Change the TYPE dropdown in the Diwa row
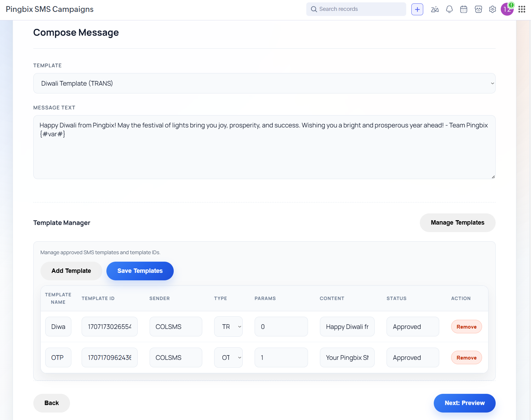This screenshot has height=420, width=531. tap(228, 327)
